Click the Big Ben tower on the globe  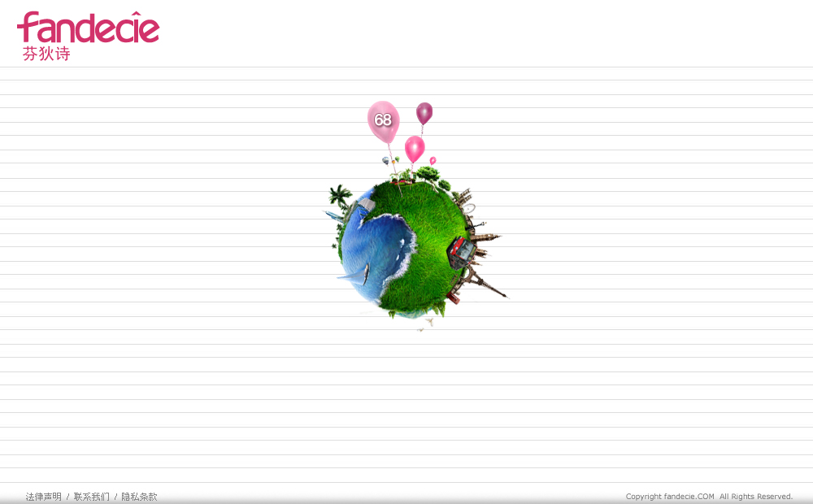coord(486,238)
